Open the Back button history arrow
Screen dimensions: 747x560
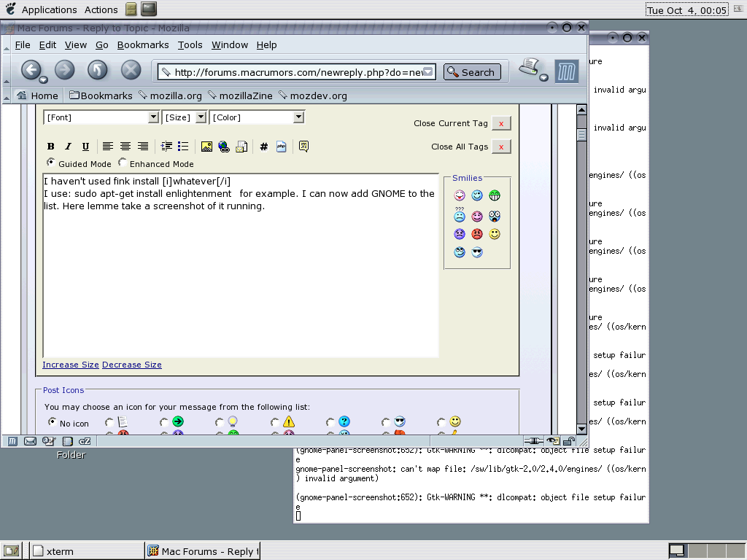(x=43, y=79)
